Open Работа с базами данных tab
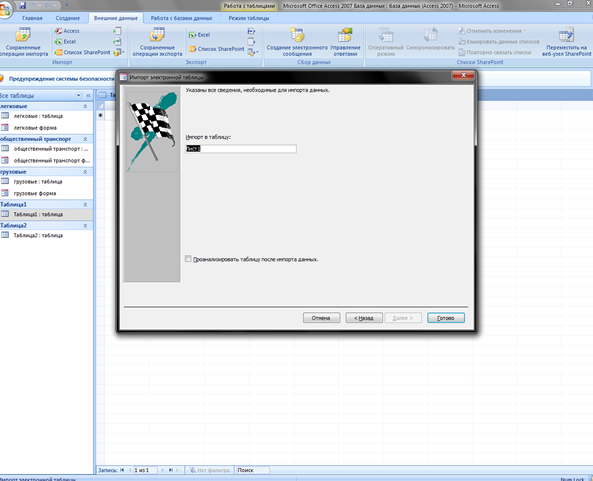 182,18
